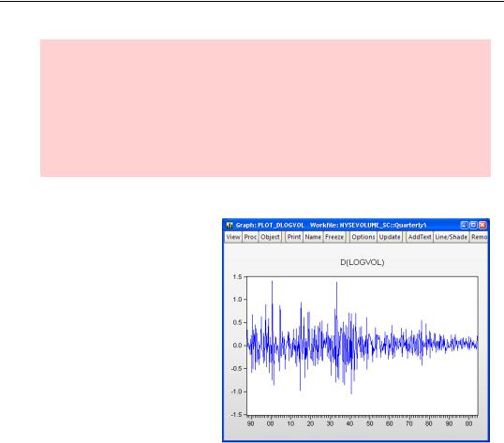Open the Object menu

pyautogui.click(x=271, y=237)
